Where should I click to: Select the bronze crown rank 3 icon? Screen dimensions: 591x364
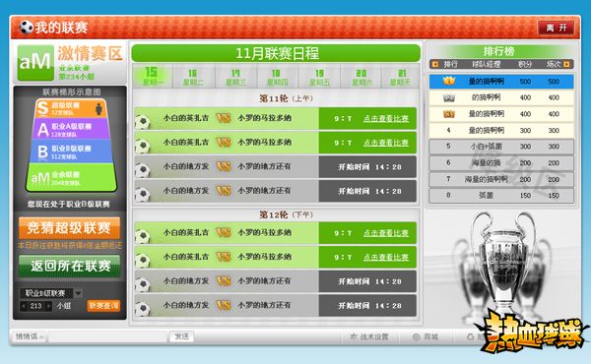click(x=448, y=114)
